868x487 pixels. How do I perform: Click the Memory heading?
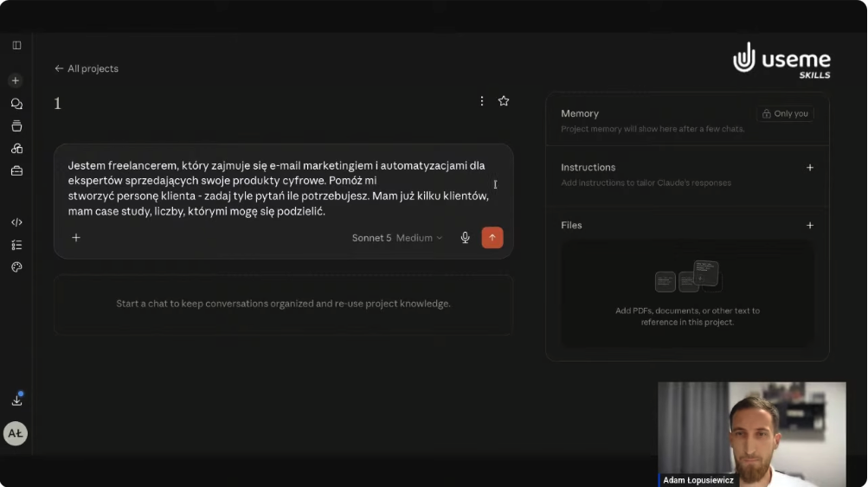click(x=580, y=113)
